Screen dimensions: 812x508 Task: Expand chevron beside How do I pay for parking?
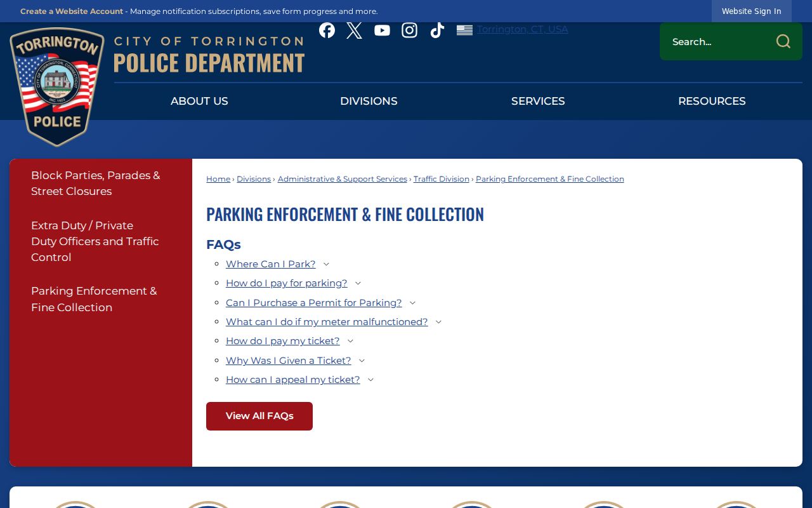(358, 283)
